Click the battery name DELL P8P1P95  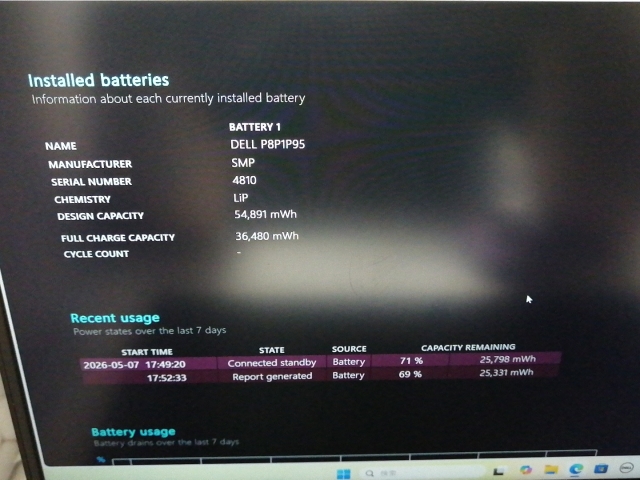[267, 144]
